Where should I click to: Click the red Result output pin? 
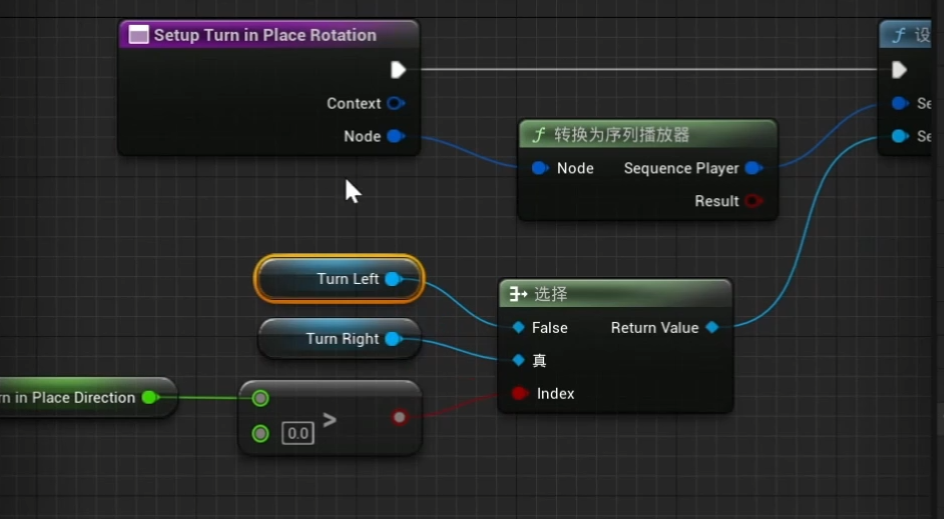point(753,200)
